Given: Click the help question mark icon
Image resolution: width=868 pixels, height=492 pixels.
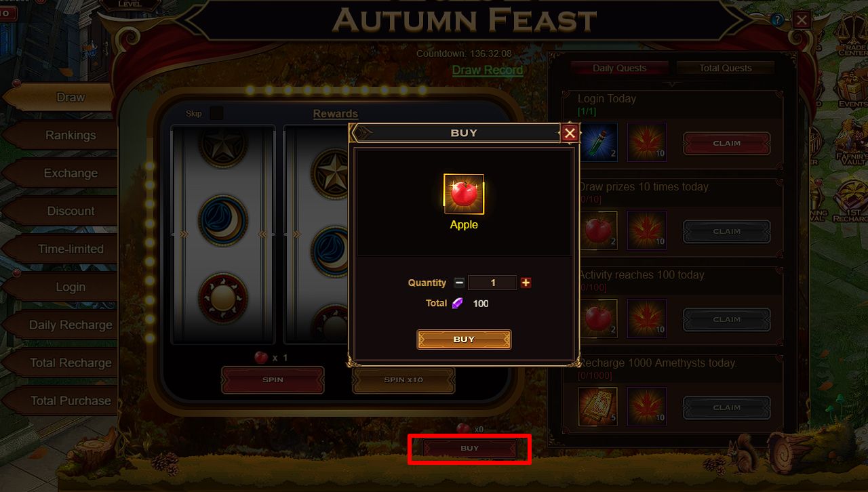Looking at the screenshot, I should click(x=777, y=20).
